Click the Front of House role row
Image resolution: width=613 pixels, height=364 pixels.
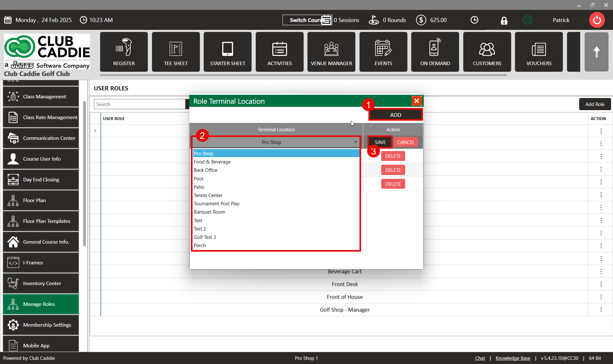coord(344,297)
